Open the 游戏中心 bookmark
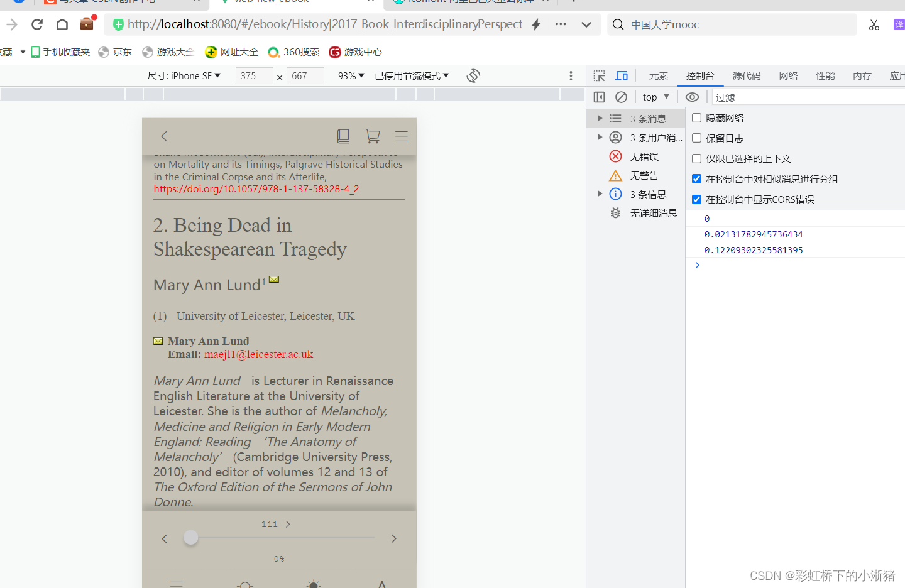The image size is (905, 588). click(x=355, y=52)
